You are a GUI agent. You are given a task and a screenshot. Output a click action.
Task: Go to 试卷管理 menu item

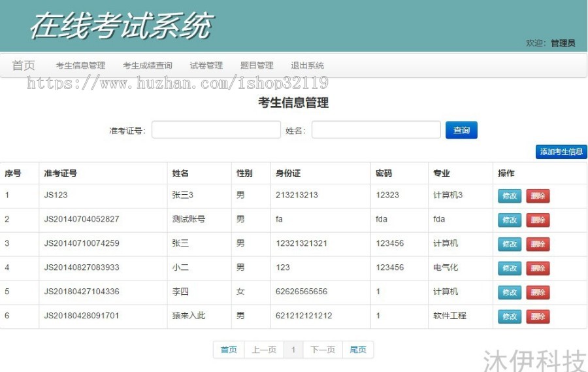point(206,65)
